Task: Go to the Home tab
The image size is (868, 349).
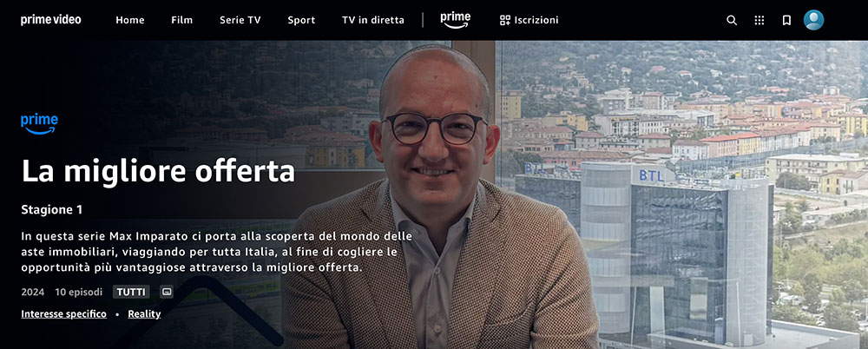Action: [130, 20]
